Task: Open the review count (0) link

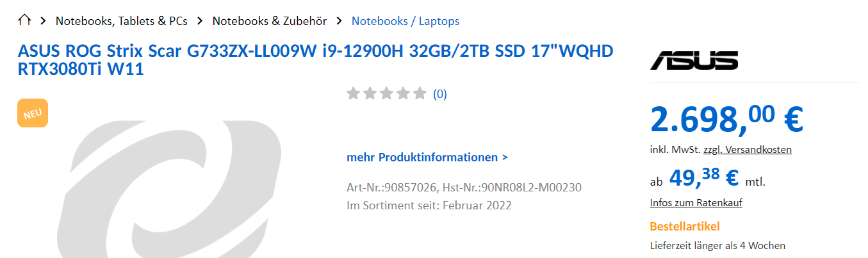Action: pyautogui.click(x=440, y=94)
